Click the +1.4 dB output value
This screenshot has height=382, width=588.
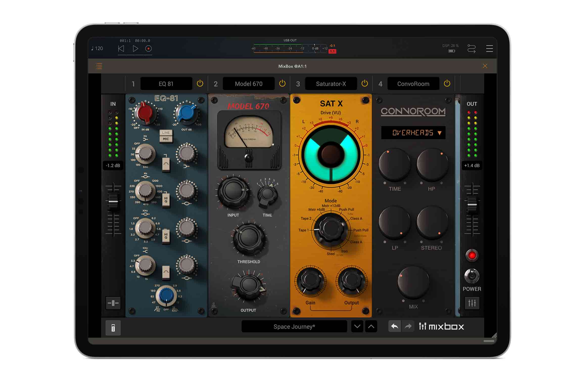tap(472, 165)
